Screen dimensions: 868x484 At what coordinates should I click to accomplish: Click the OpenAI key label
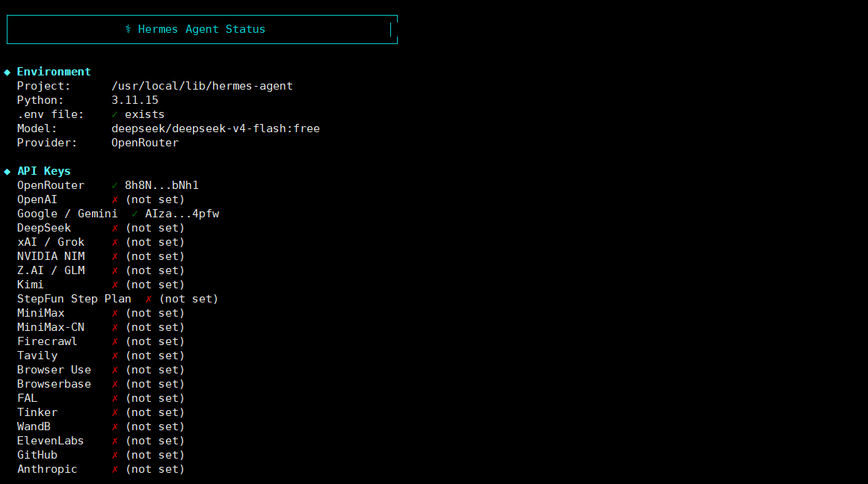37,199
